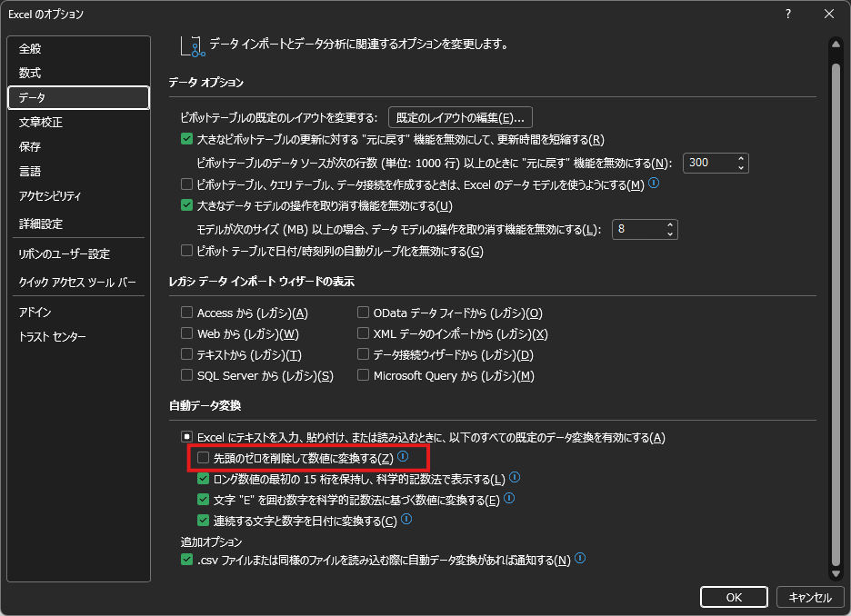The image size is (851, 616).
Task: Check XML データのインポートから (レガシ)
Action: tap(362, 333)
